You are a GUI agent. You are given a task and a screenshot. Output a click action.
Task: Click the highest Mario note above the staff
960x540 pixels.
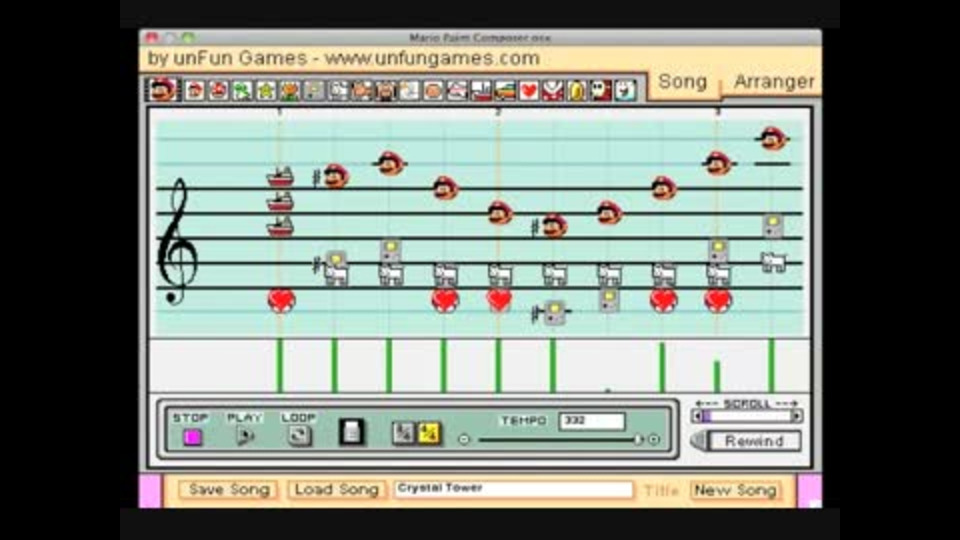click(x=773, y=138)
